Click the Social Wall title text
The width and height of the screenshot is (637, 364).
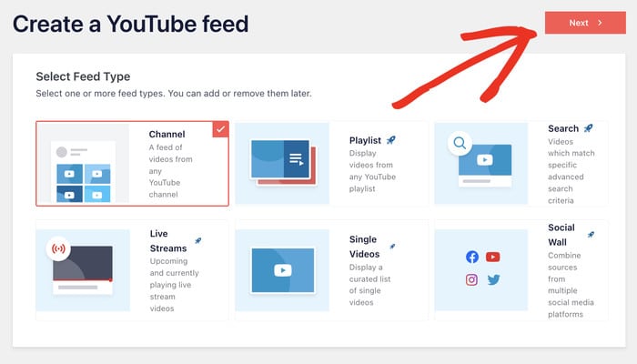(x=561, y=235)
